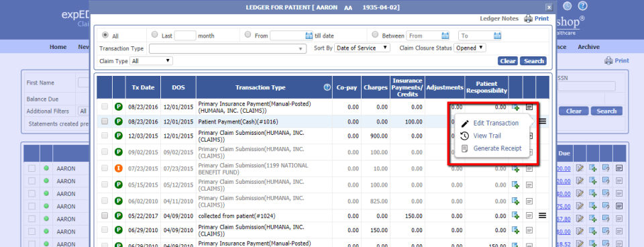Click the Last month number input field

[185, 36]
